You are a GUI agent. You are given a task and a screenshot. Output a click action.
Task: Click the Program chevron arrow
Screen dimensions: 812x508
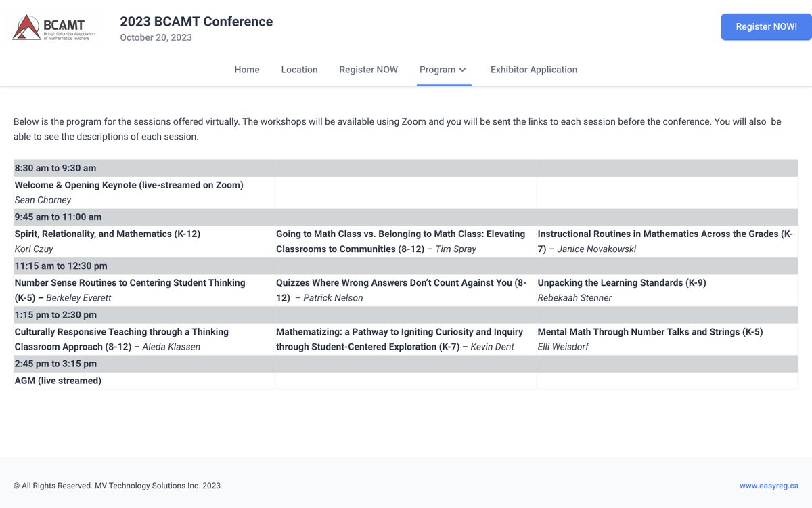point(464,70)
